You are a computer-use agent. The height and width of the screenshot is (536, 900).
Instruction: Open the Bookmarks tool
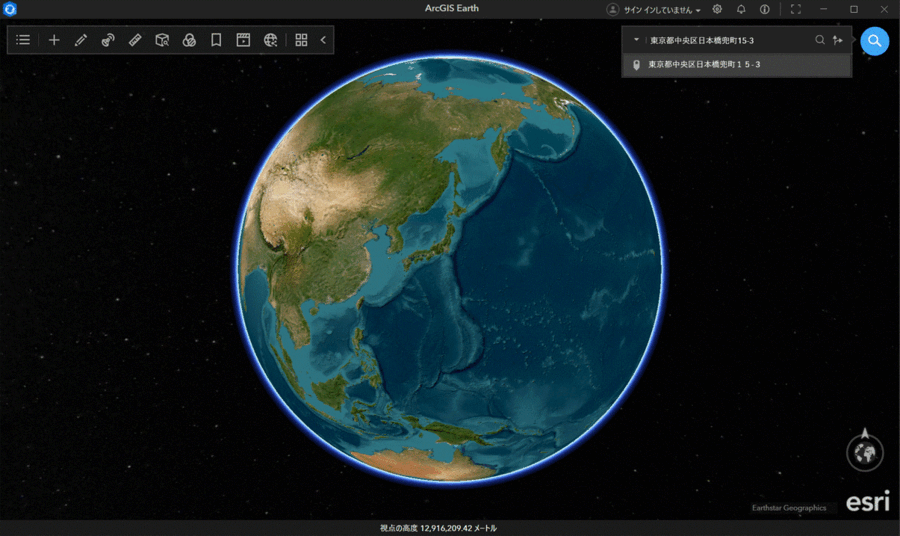point(216,40)
